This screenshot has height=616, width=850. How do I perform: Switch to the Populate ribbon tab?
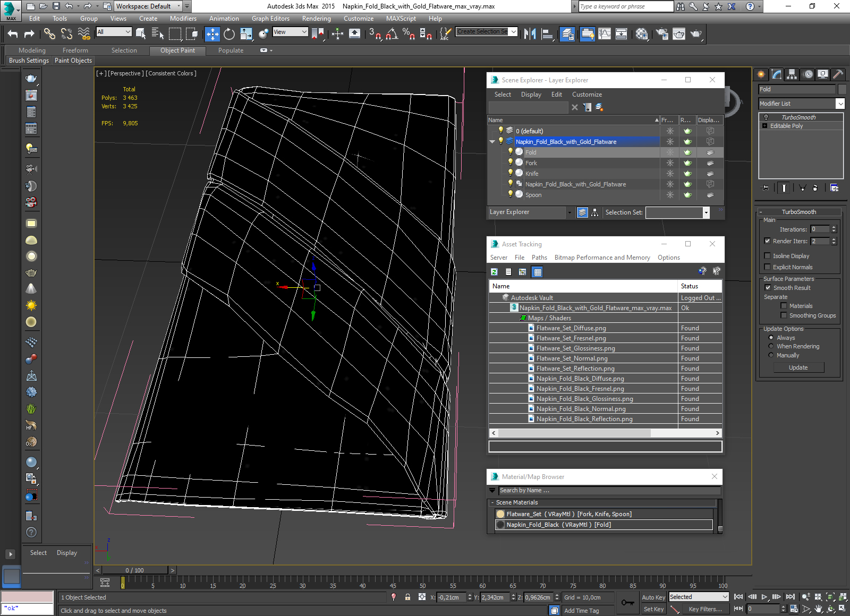(231, 50)
